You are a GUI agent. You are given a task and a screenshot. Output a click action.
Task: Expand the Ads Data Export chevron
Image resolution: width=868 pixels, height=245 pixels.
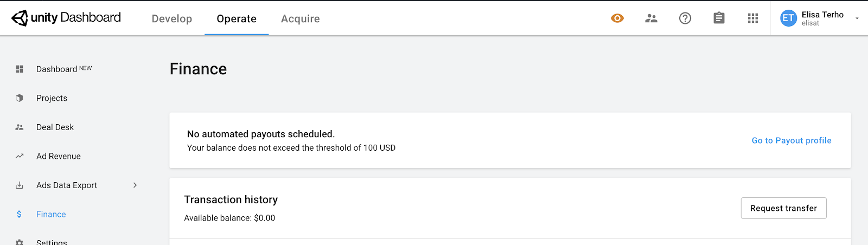click(135, 185)
